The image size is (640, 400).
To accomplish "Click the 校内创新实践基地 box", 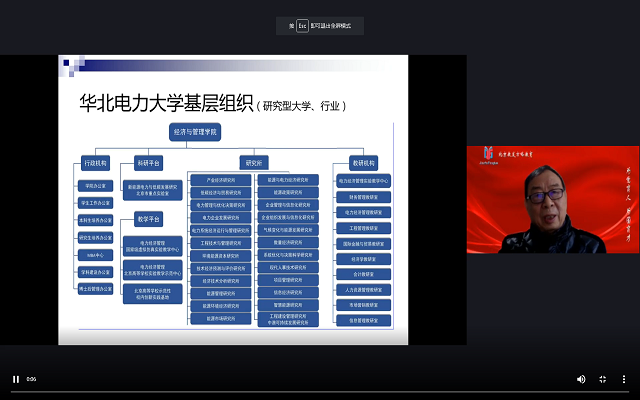I will click(x=153, y=294).
